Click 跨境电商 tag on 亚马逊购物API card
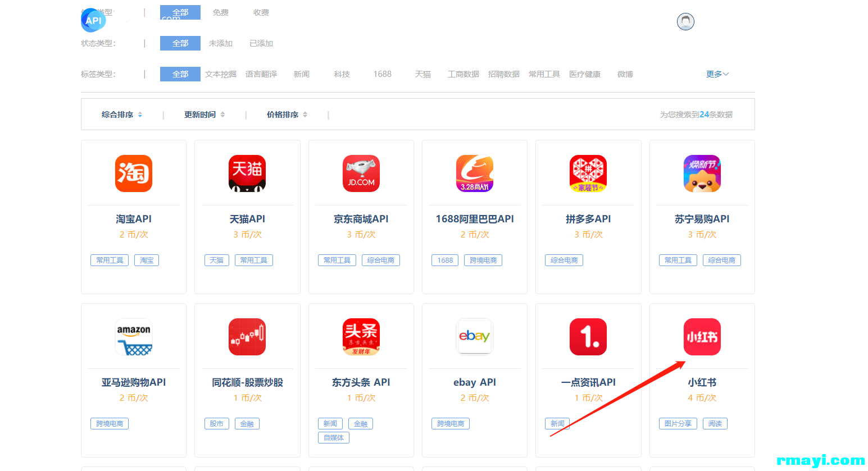 [110, 424]
